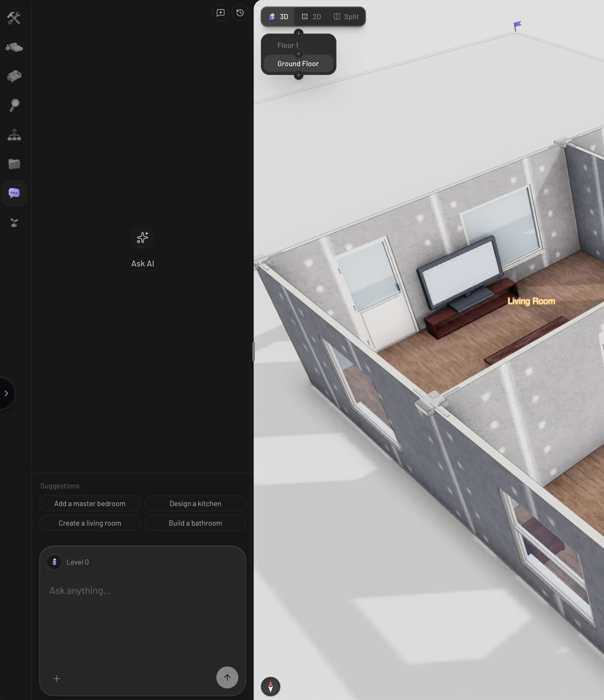Start a new chat with plus bubble icon

220,13
